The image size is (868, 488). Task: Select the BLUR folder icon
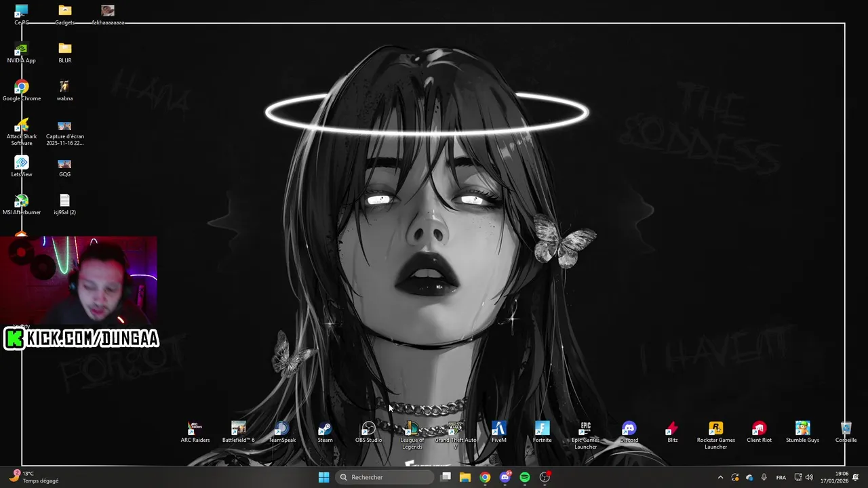65,53
